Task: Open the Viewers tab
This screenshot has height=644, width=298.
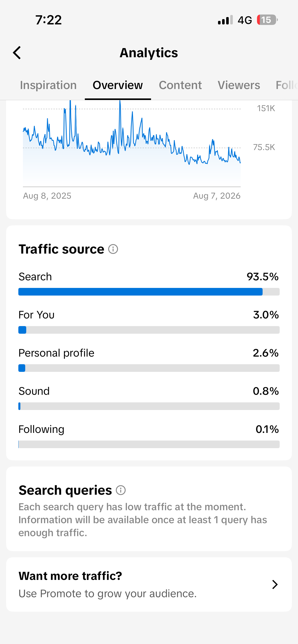Action: [x=239, y=85]
